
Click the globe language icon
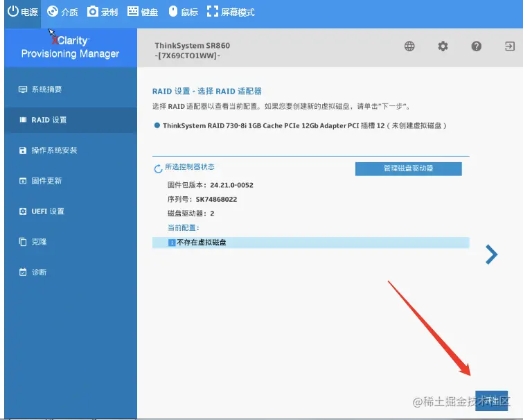tap(409, 46)
